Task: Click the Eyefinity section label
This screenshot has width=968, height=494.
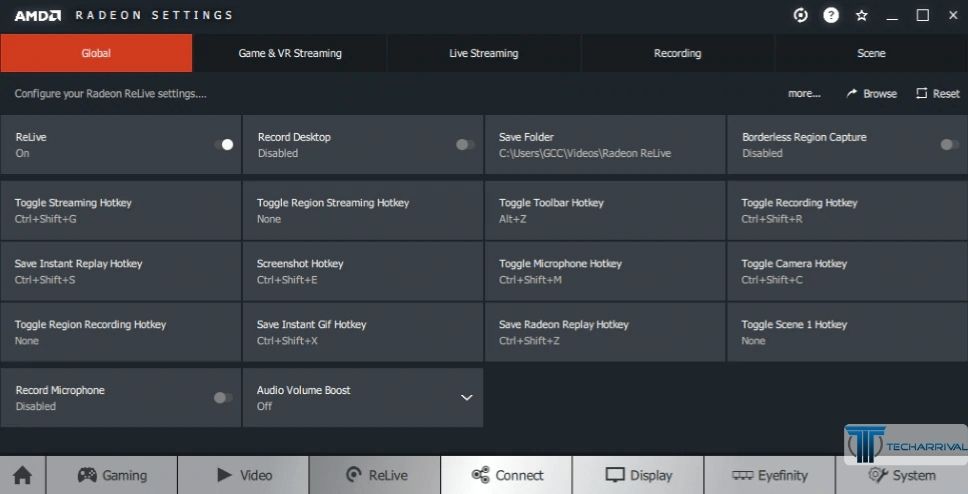Action: [783, 475]
